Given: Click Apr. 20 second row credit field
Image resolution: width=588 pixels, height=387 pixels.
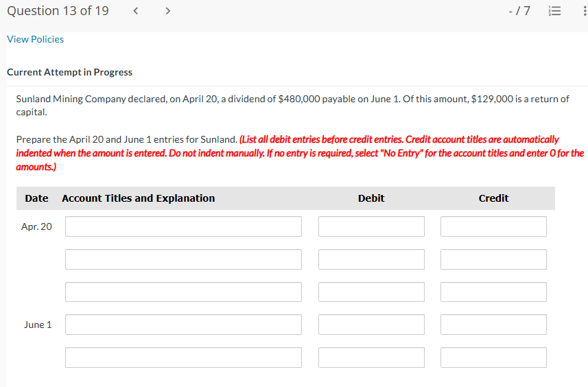Looking at the screenshot, I should coord(493,259).
